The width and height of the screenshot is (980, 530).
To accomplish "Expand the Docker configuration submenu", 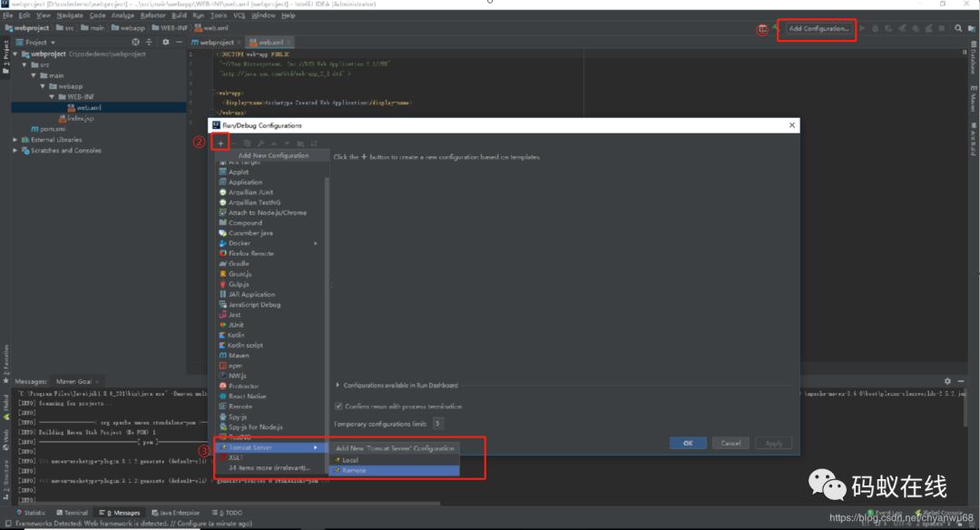I will pyautogui.click(x=316, y=243).
